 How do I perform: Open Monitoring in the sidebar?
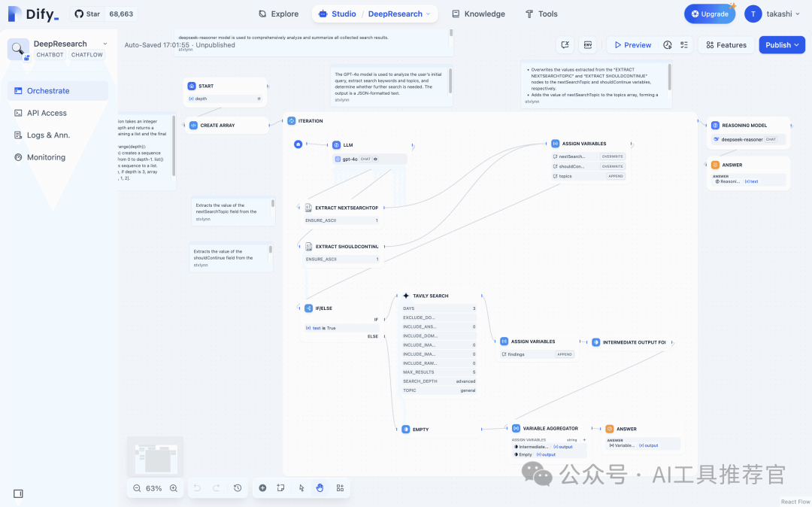(x=58, y=157)
